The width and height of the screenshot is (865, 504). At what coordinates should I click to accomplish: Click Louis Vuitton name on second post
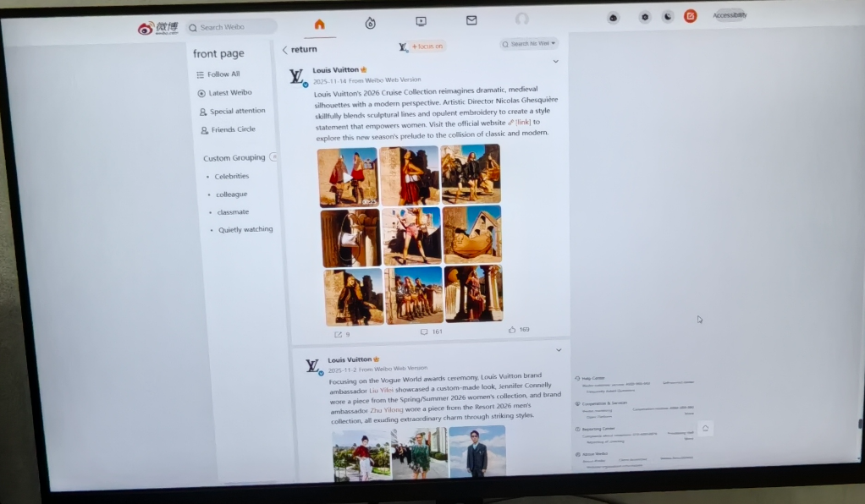click(350, 359)
